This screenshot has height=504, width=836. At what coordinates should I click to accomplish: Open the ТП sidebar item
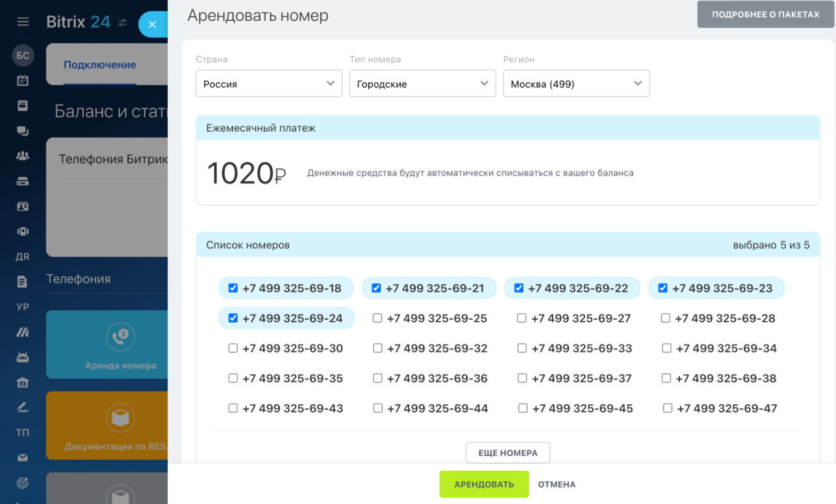coord(23,433)
